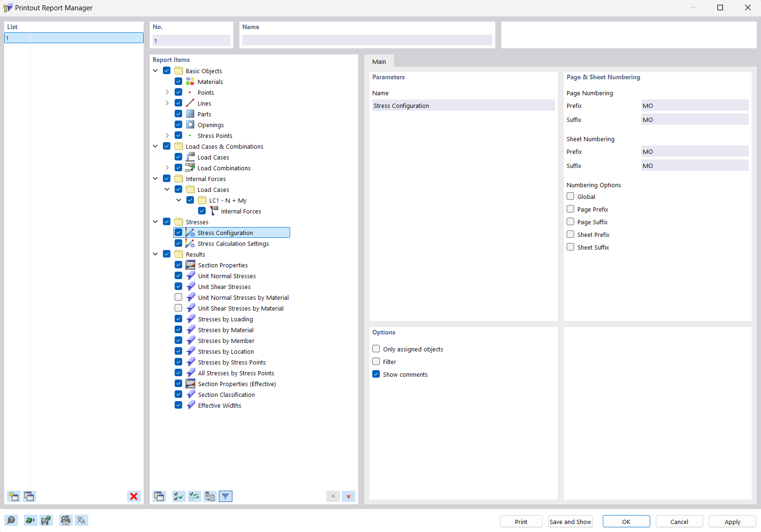Image resolution: width=761 pixels, height=532 pixels.
Task: Select the language translation icon
Action: click(x=81, y=520)
